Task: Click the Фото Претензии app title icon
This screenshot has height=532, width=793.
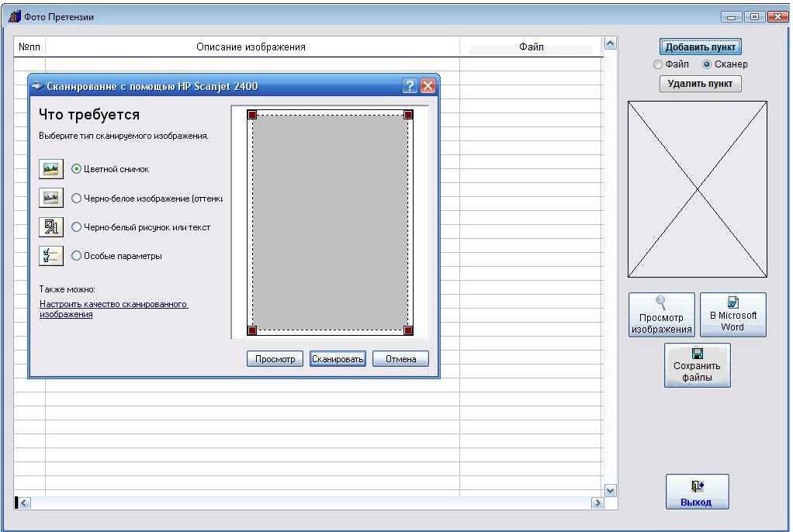Action: pyautogui.click(x=15, y=17)
